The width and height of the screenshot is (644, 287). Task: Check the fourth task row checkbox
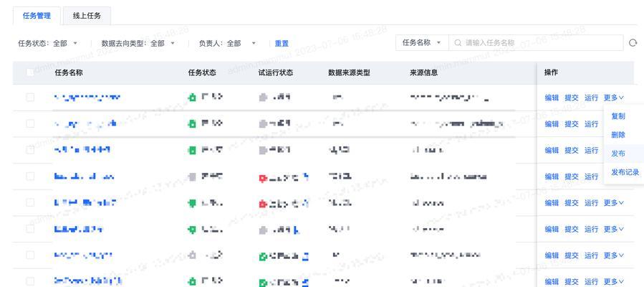pyautogui.click(x=30, y=177)
